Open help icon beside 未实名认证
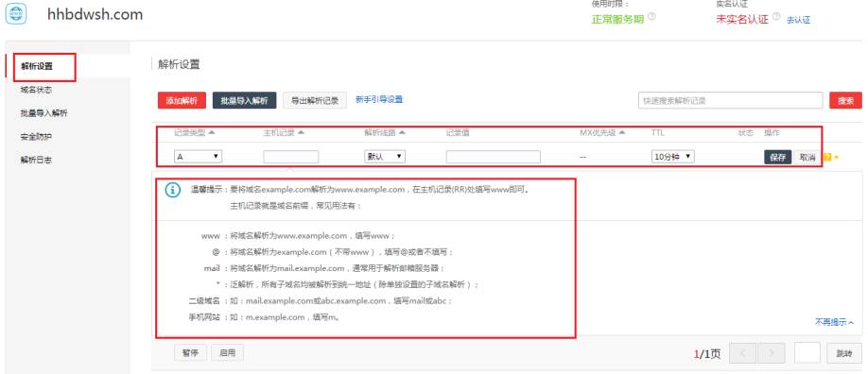This screenshot has height=374, width=868. pyautogui.click(x=776, y=17)
